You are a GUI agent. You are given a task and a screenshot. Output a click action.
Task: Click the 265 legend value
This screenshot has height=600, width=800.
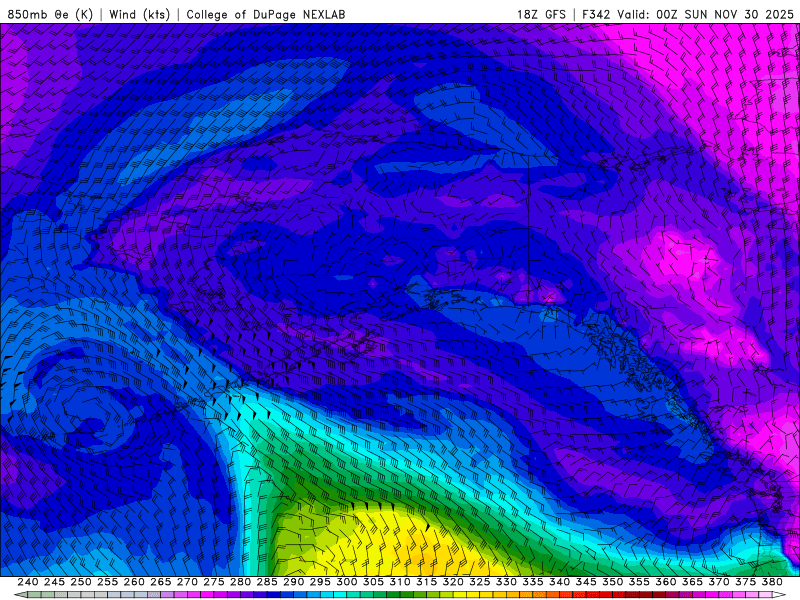[161, 582]
